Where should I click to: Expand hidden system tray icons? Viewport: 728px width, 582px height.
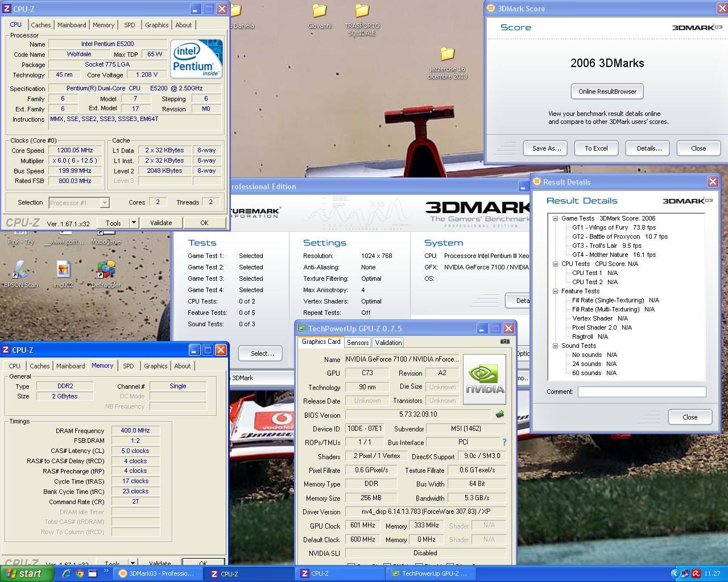(675, 573)
